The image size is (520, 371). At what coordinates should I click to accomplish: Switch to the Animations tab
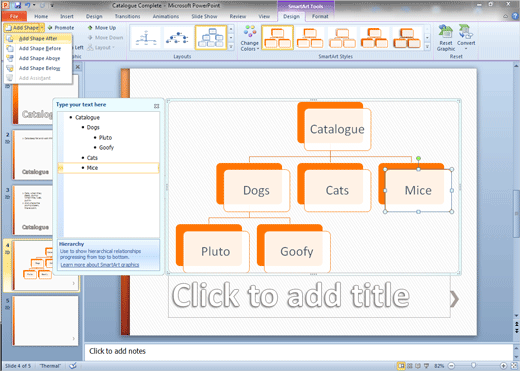coord(166,16)
